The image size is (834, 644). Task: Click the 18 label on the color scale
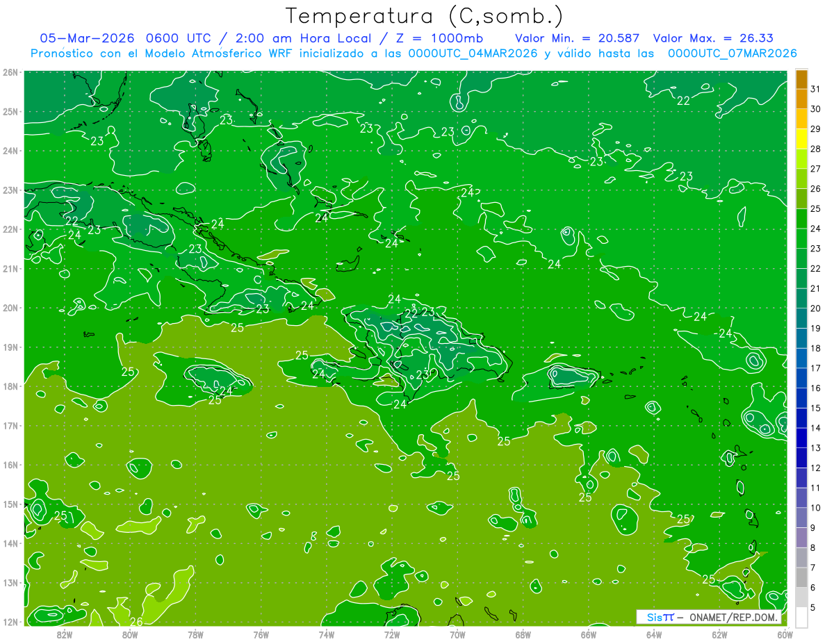815,348
